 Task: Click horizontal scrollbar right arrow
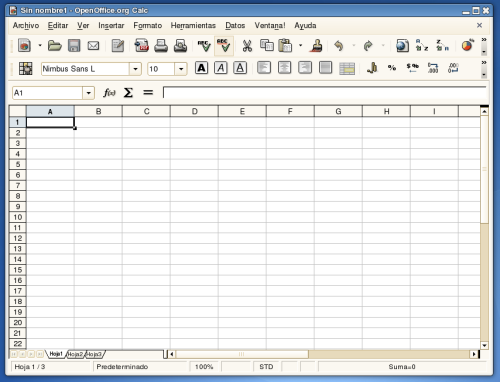pyautogui.click(x=474, y=354)
